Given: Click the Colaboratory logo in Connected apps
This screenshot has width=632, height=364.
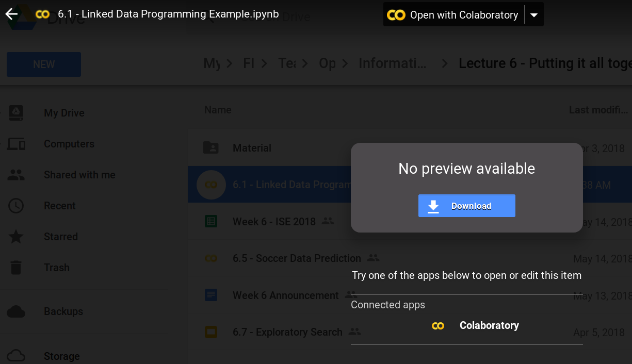Looking at the screenshot, I should pyautogui.click(x=438, y=326).
